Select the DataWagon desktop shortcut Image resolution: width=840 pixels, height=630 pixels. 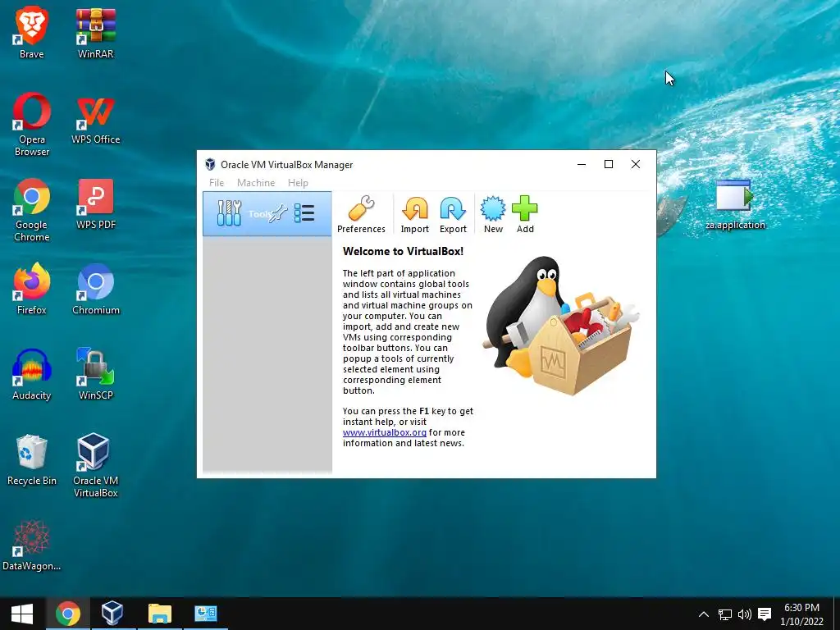32,546
